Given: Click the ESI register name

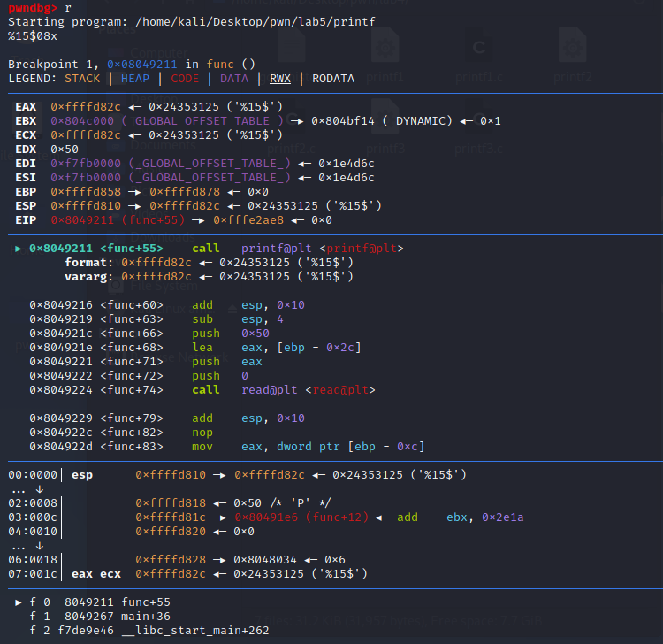Looking at the screenshot, I should click(x=26, y=177).
